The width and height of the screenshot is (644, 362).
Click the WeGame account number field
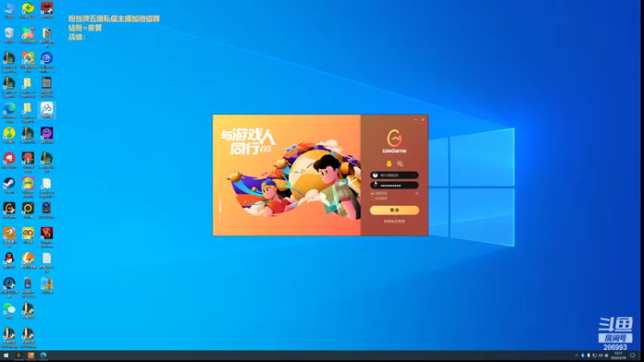pos(394,175)
